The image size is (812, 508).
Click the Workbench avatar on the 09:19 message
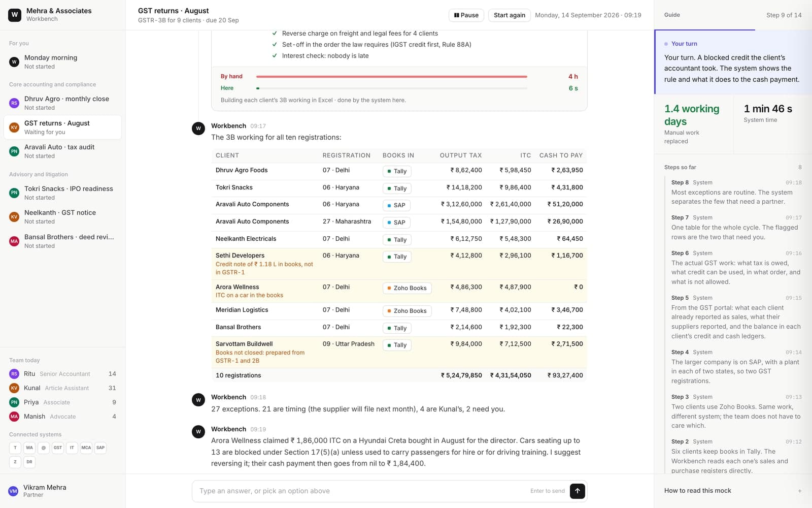(198, 432)
